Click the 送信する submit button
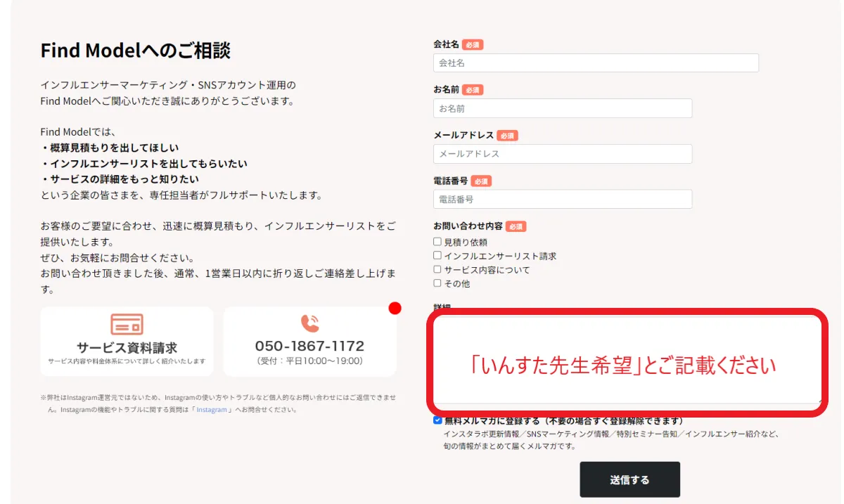This screenshot has height=504, width=844. [629, 479]
